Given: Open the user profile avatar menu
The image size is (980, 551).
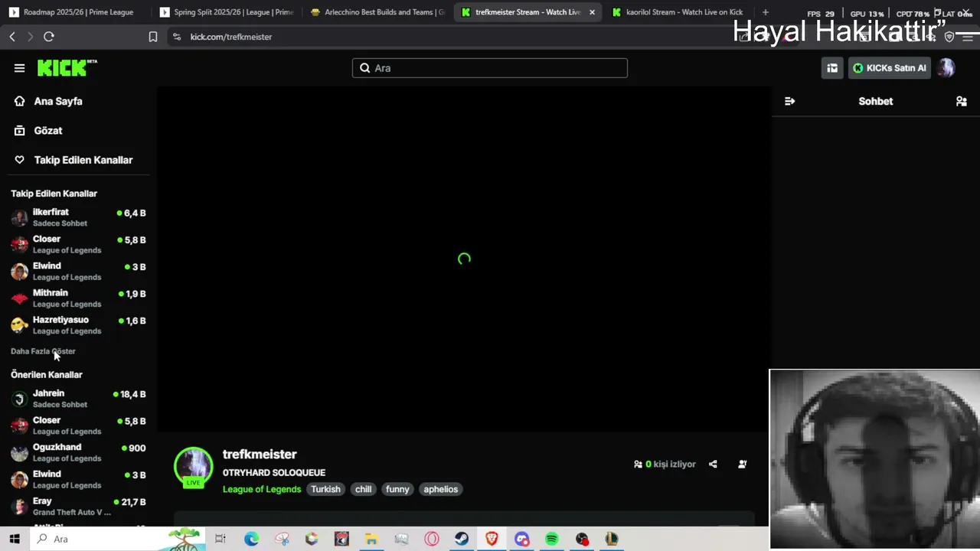Looking at the screenshot, I should (x=946, y=68).
